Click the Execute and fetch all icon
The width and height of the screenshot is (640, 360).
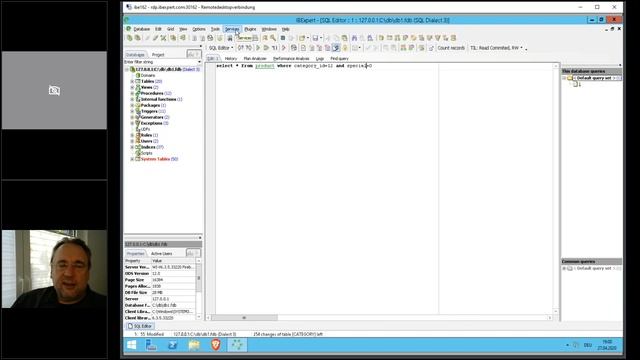pos(266,48)
